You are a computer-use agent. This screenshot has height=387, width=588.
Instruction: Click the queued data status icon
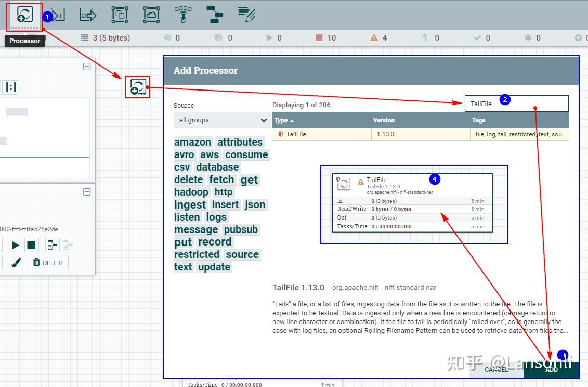click(x=85, y=37)
